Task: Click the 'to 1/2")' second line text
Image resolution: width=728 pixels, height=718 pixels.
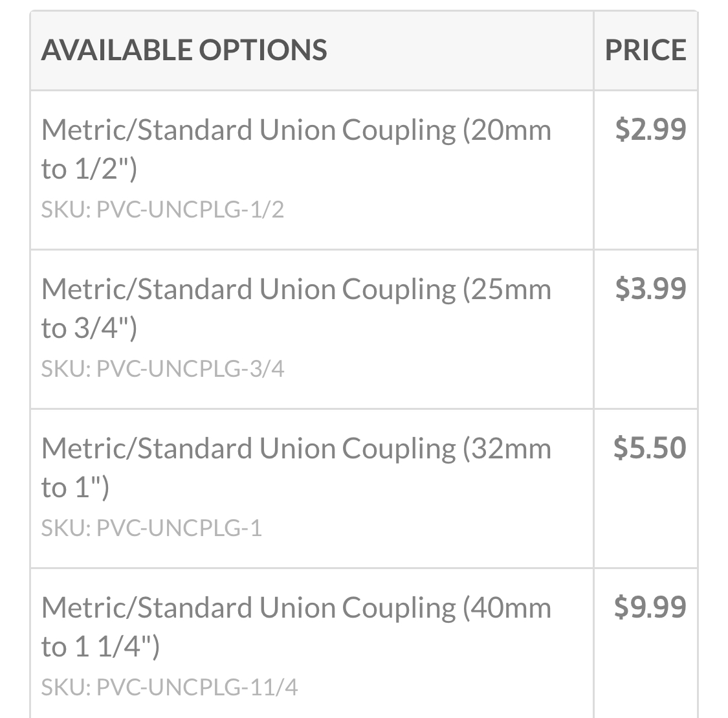Action: click(x=89, y=168)
